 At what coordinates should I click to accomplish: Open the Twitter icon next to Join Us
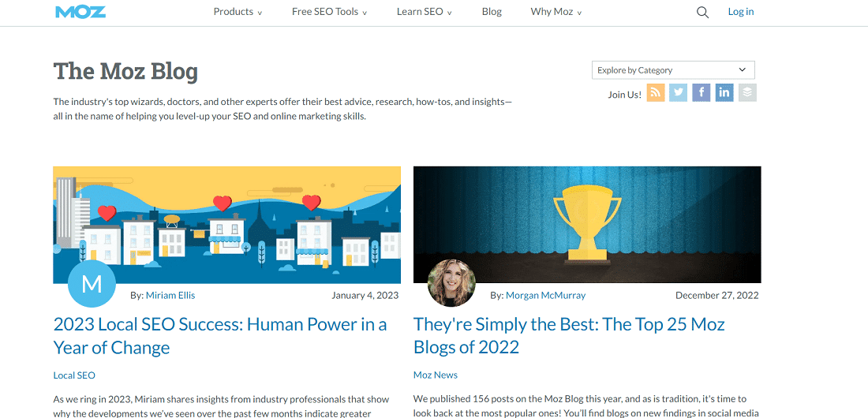[678, 92]
